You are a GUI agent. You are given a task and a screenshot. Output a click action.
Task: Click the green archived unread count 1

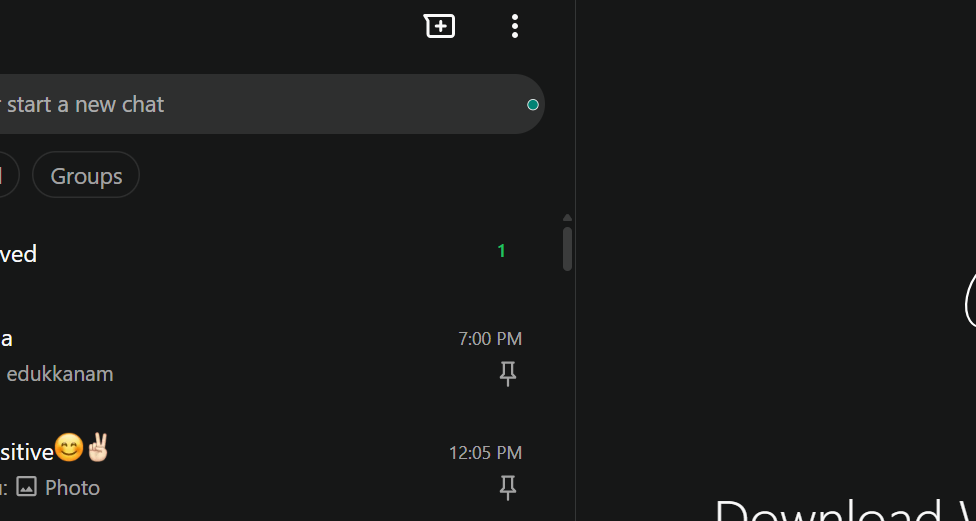tap(502, 251)
